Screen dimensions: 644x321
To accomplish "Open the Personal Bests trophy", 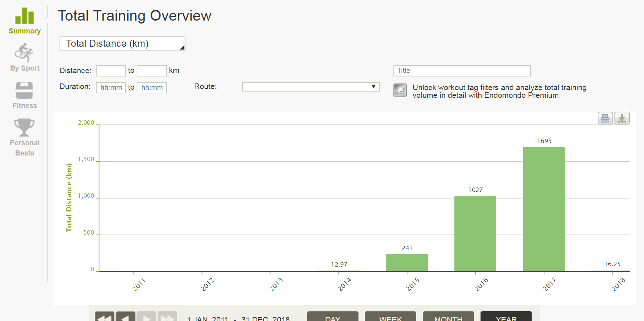I will tap(24, 127).
